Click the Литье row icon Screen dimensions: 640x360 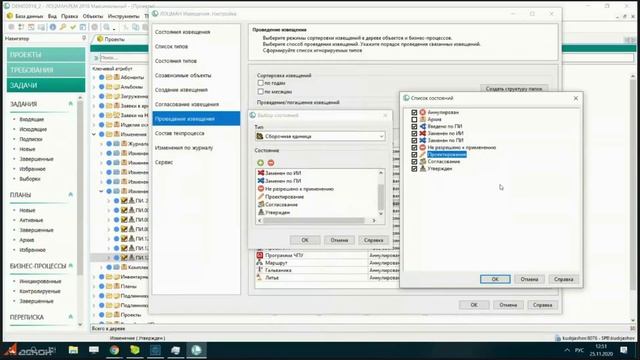pyautogui.click(x=260, y=277)
